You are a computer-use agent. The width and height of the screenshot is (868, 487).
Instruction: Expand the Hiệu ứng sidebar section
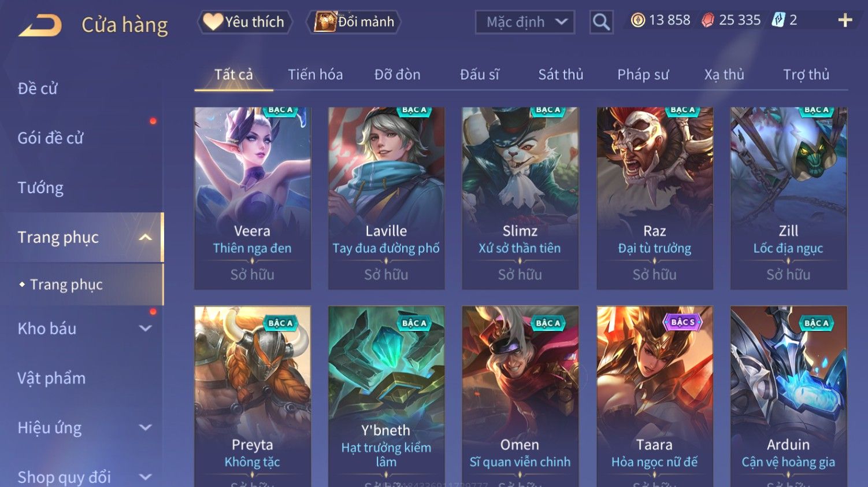pos(146,428)
